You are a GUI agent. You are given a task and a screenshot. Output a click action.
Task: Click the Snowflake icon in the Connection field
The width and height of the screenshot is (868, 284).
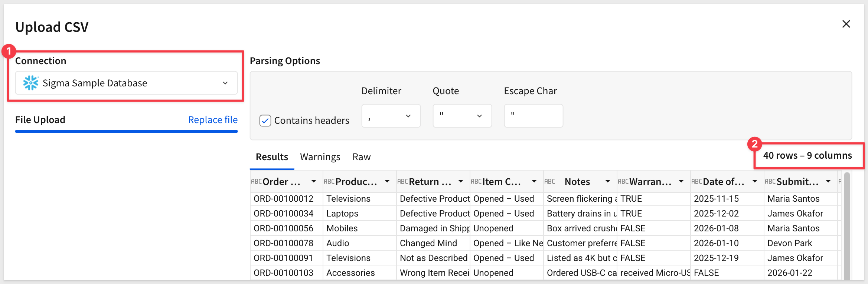(x=30, y=83)
